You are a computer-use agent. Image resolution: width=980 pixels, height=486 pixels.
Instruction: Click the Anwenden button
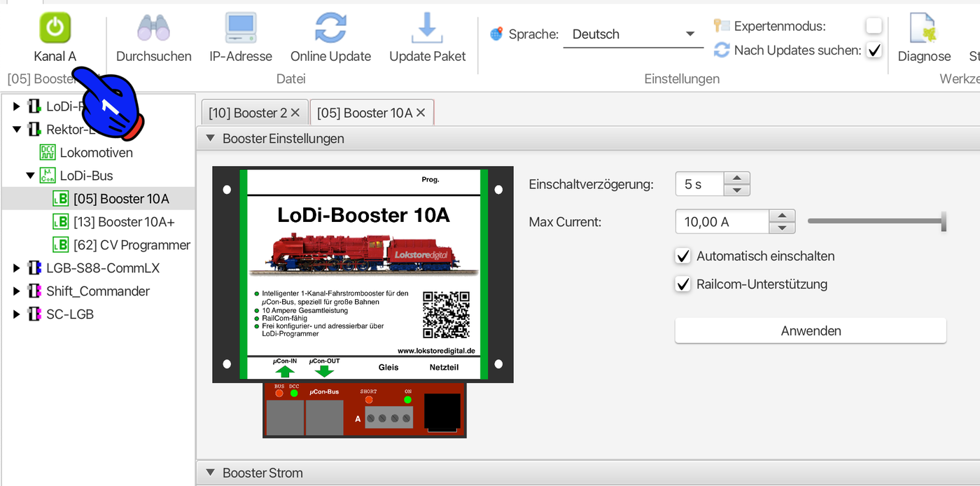811,331
